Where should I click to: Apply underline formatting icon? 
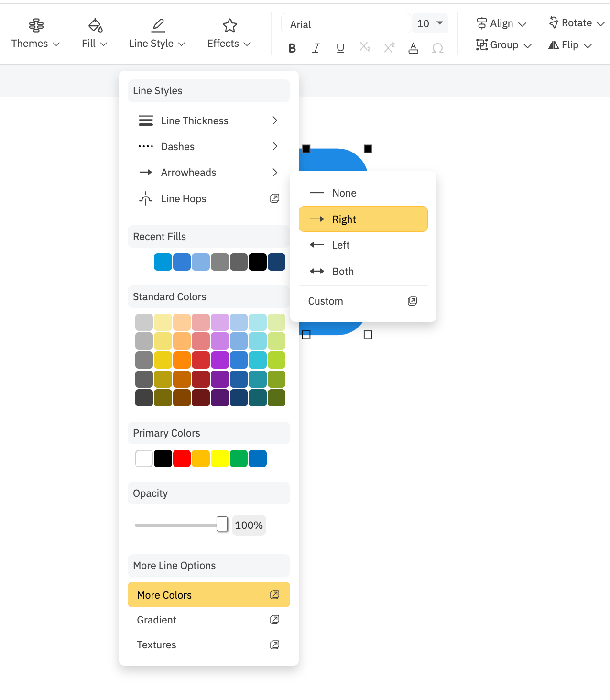click(x=340, y=48)
